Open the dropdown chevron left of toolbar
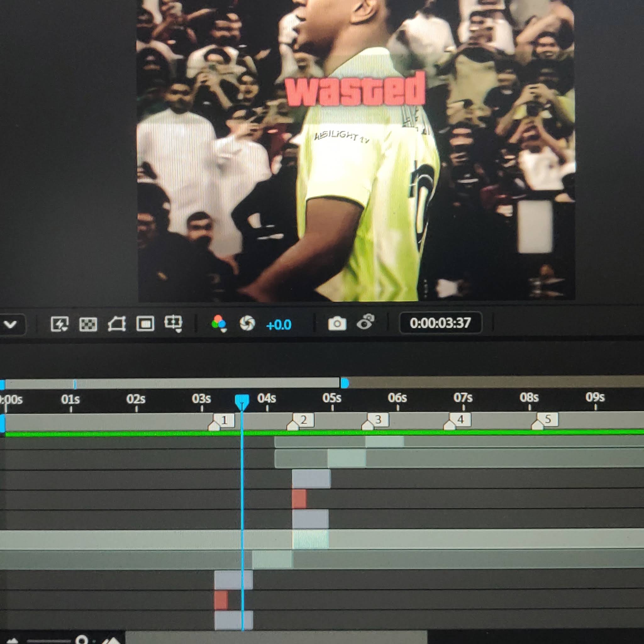The image size is (644, 644). (10, 324)
